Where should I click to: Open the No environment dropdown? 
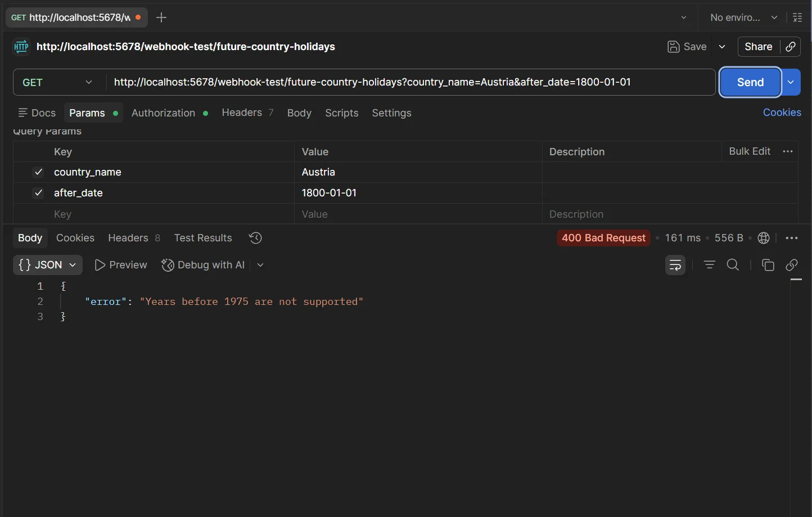[743, 17]
